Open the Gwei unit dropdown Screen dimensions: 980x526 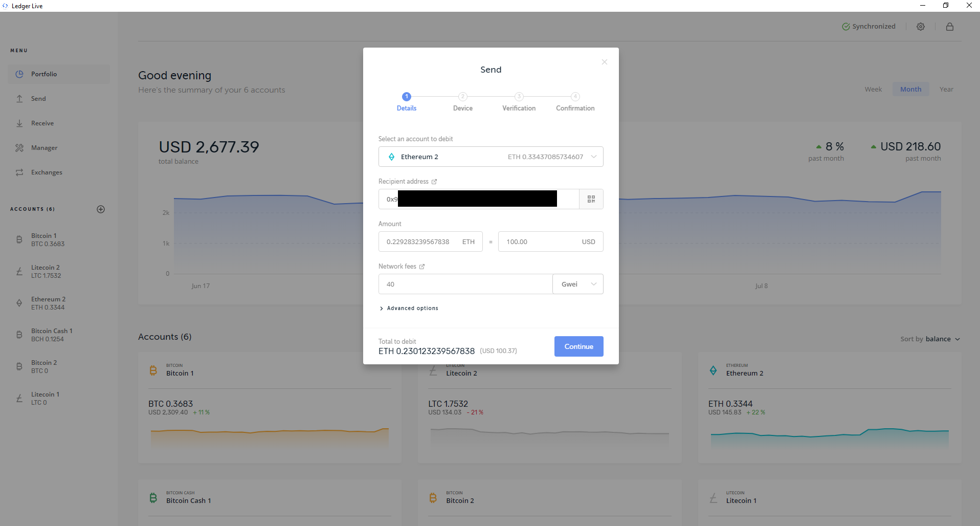click(x=578, y=284)
